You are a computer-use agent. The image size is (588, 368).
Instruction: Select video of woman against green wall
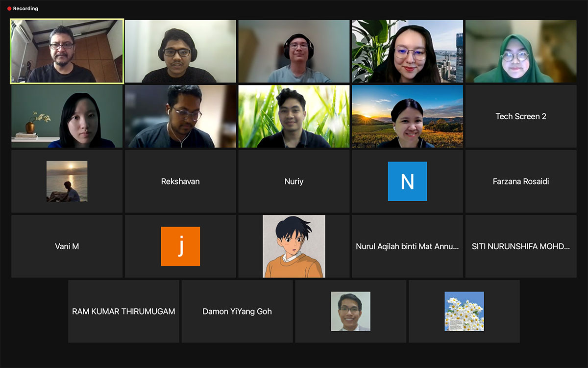[x=67, y=116]
